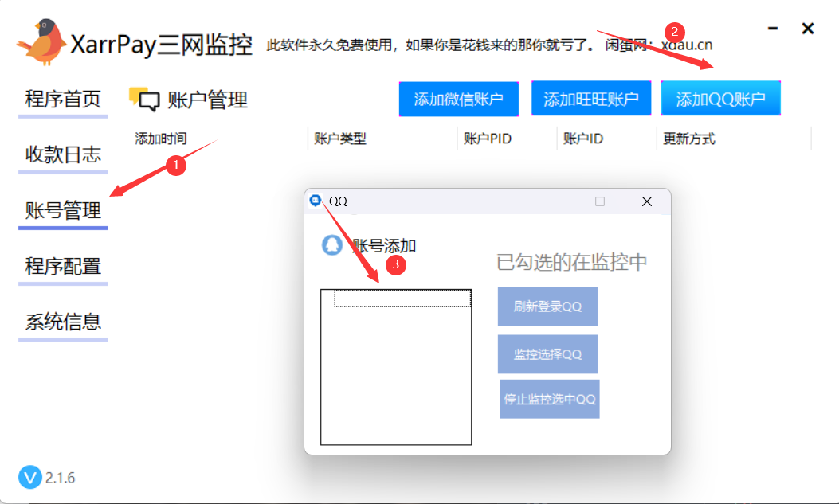Click the QQ icon in the dialog title bar

click(316, 201)
